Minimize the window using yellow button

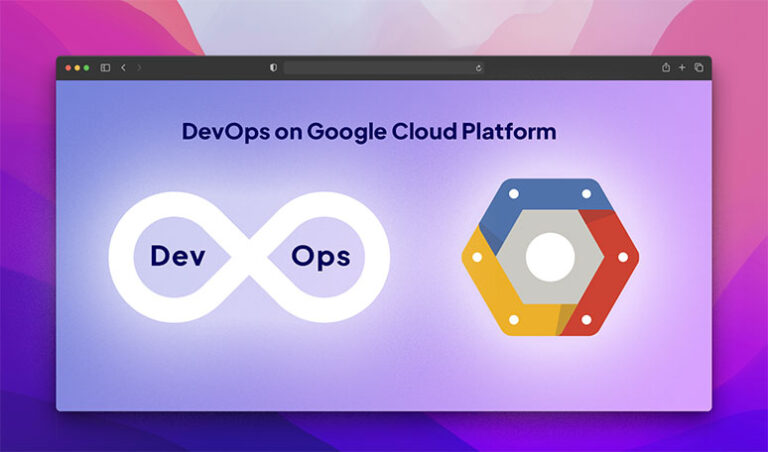78,68
